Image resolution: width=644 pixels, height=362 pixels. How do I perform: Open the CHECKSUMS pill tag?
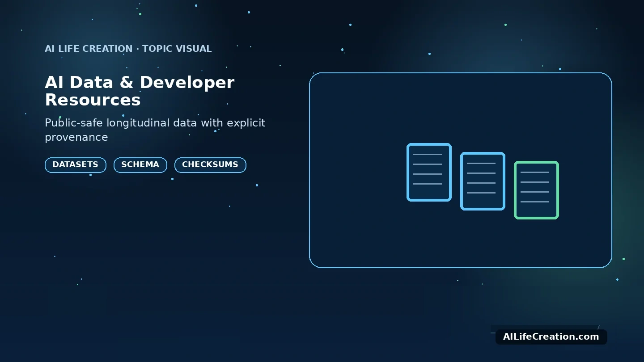coord(210,165)
